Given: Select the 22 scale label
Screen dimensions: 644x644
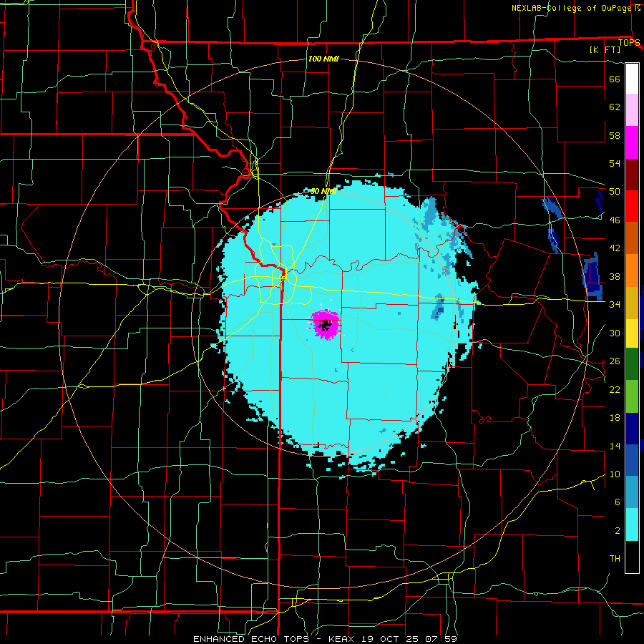Looking at the screenshot, I should (x=615, y=389).
